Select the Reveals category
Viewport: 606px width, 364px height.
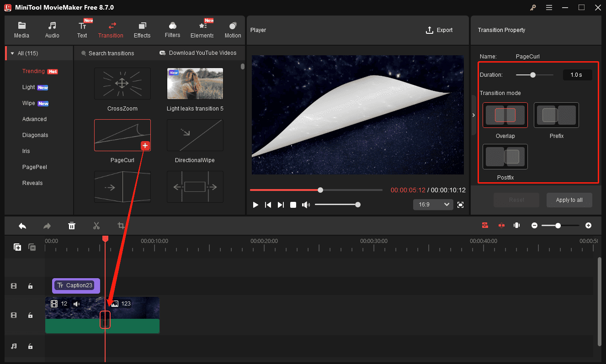(x=32, y=183)
